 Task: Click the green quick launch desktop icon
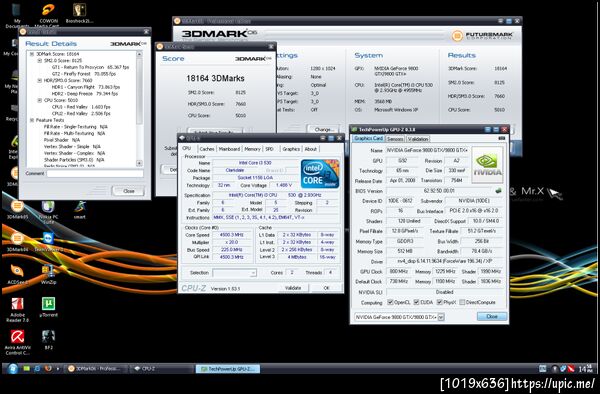pyautogui.click(x=26, y=368)
